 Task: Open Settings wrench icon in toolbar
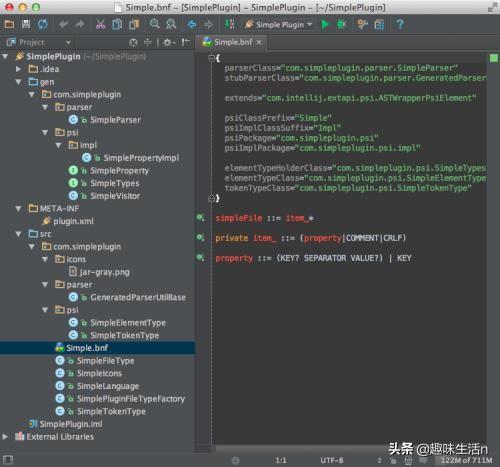[362, 24]
